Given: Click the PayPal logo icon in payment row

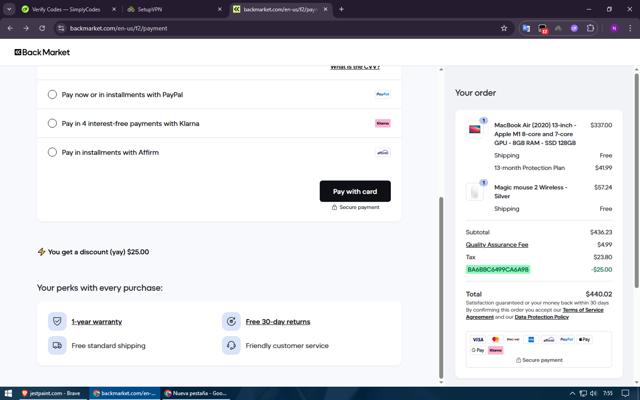Looking at the screenshot, I should (382, 94).
